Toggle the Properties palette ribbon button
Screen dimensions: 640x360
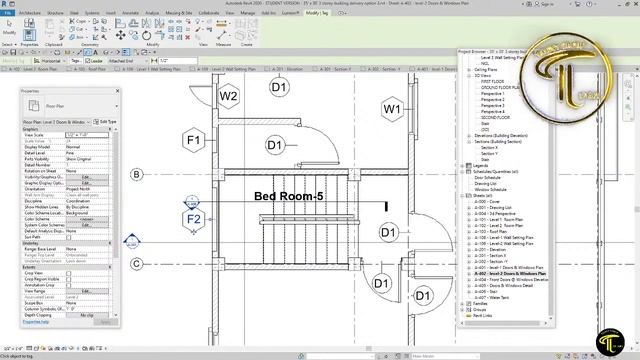(29, 35)
